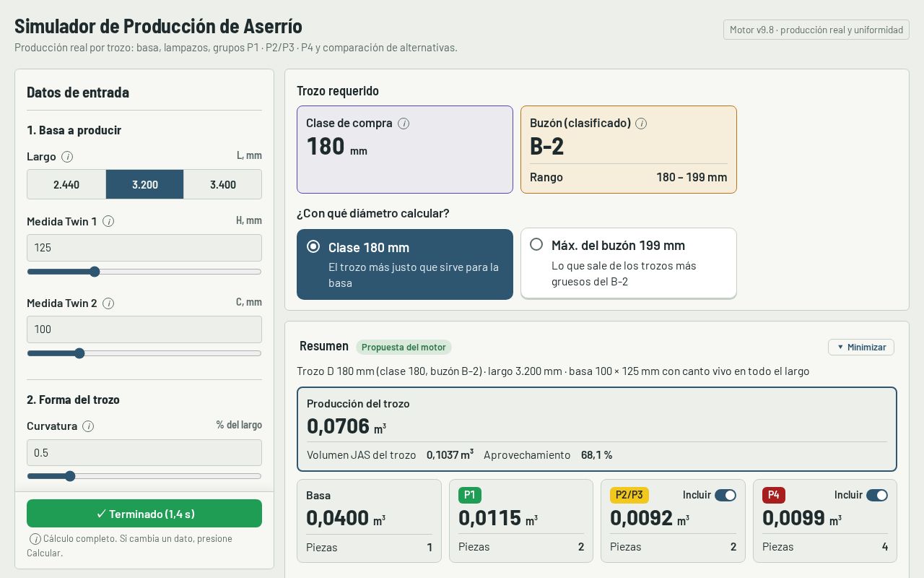This screenshot has width=924, height=578.
Task: Click the P1 green tag
Action: pyautogui.click(x=470, y=495)
